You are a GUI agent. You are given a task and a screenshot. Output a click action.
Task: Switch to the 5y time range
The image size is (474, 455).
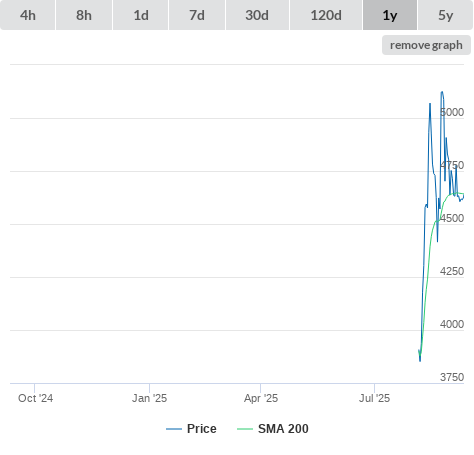(445, 15)
